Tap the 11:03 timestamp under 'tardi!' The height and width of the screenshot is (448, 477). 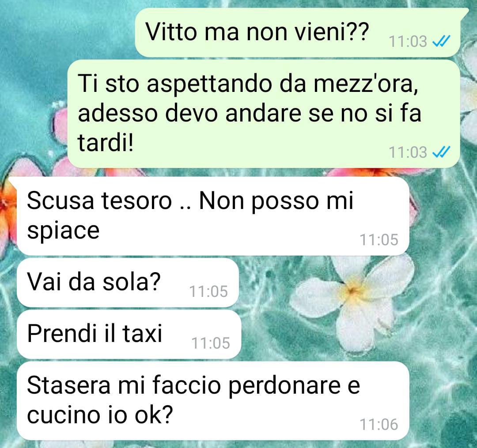pyautogui.click(x=408, y=152)
